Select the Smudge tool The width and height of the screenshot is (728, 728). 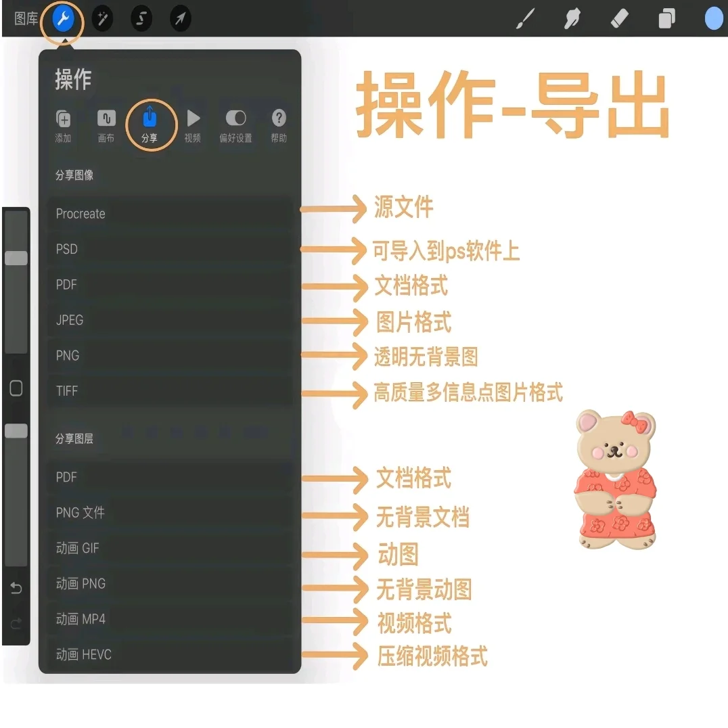click(572, 18)
